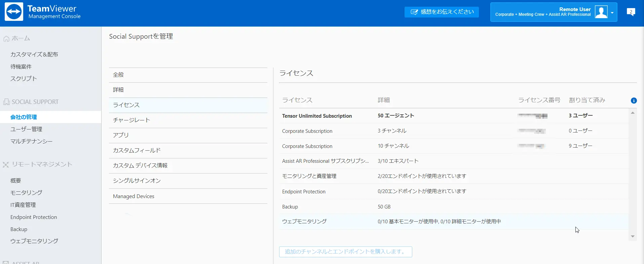This screenshot has width=644, height=264.
Task: Click the SOCIAL SUPPORT section heading
Action: coord(35,102)
